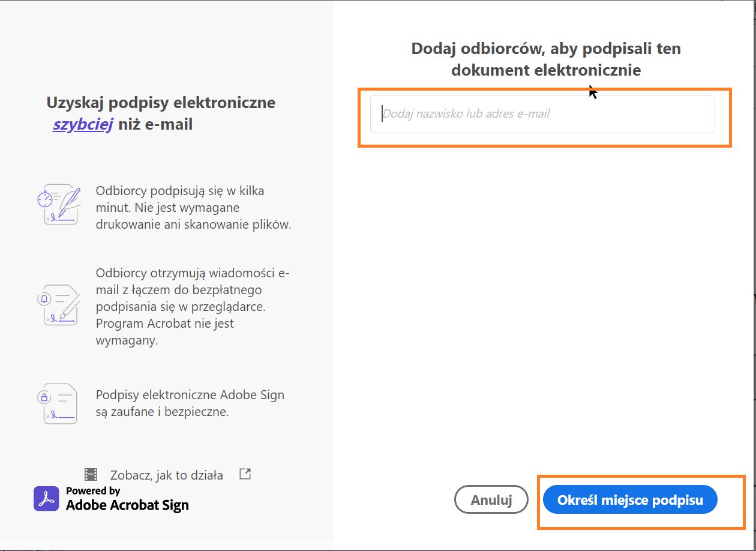
Task: Click the "Dodaj nazwisko lub adres e-mail" input field
Action: [542, 114]
